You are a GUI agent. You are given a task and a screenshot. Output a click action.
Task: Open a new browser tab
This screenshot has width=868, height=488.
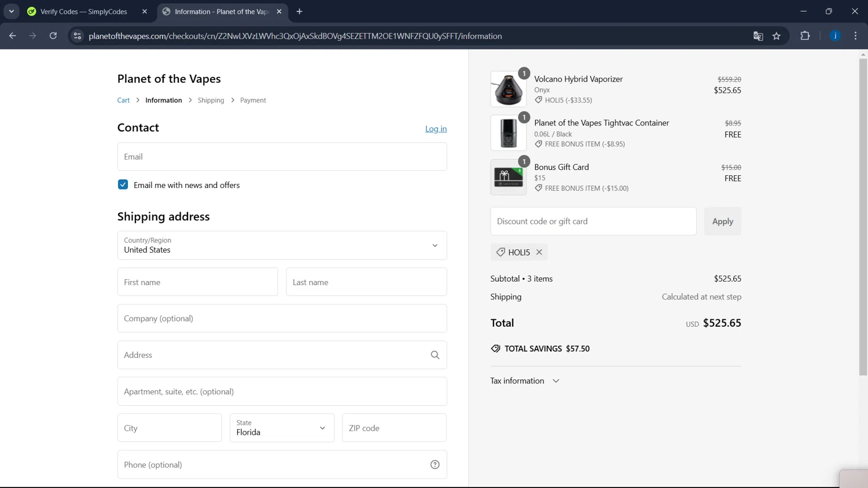pos(299,12)
